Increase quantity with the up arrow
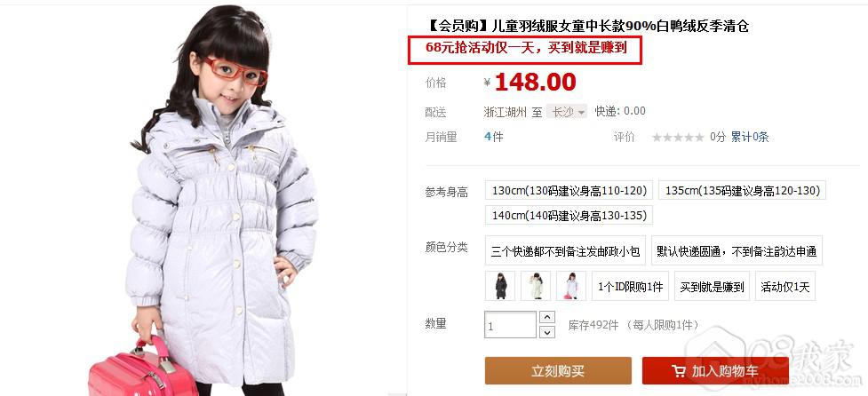The width and height of the screenshot is (868, 396). coord(547,318)
